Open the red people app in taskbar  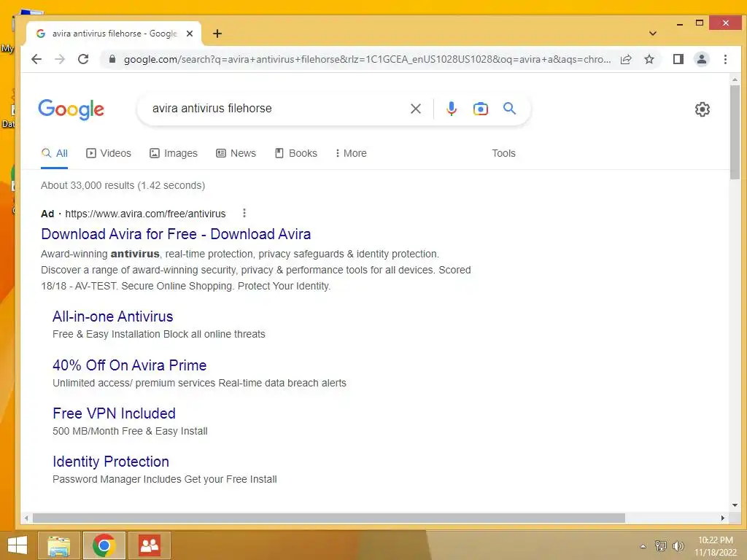pos(150,545)
